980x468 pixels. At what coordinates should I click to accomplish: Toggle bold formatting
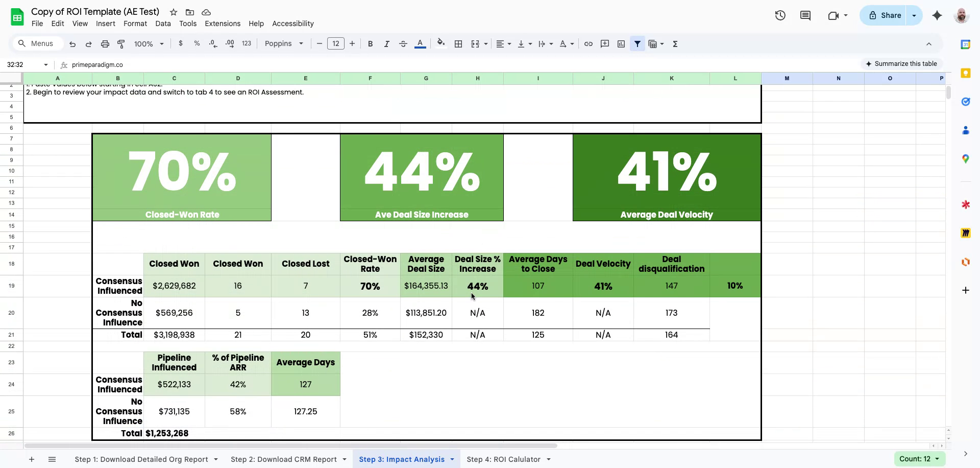click(x=370, y=44)
